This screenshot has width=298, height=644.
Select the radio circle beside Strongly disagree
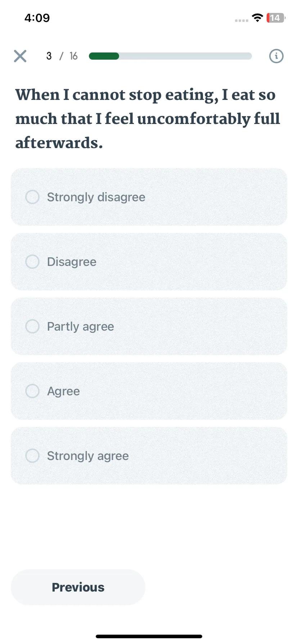pos(32,197)
